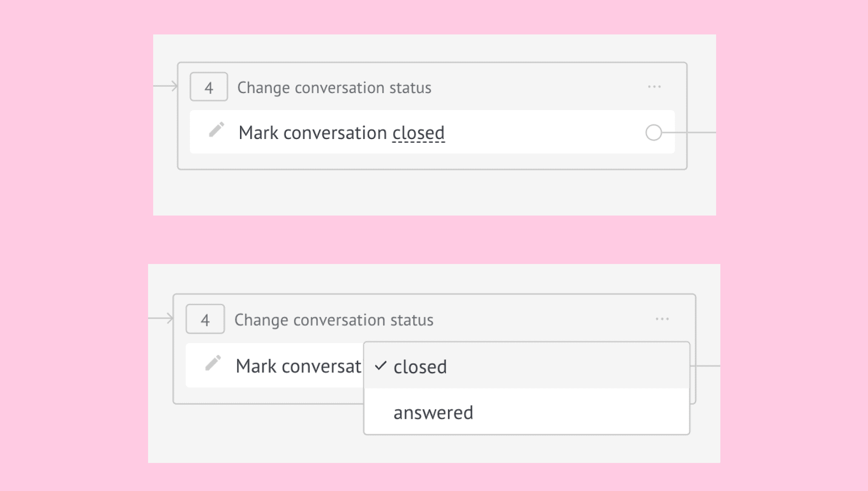Click 'Change conversation status' title in bottom block
868x491 pixels.
pyautogui.click(x=334, y=320)
